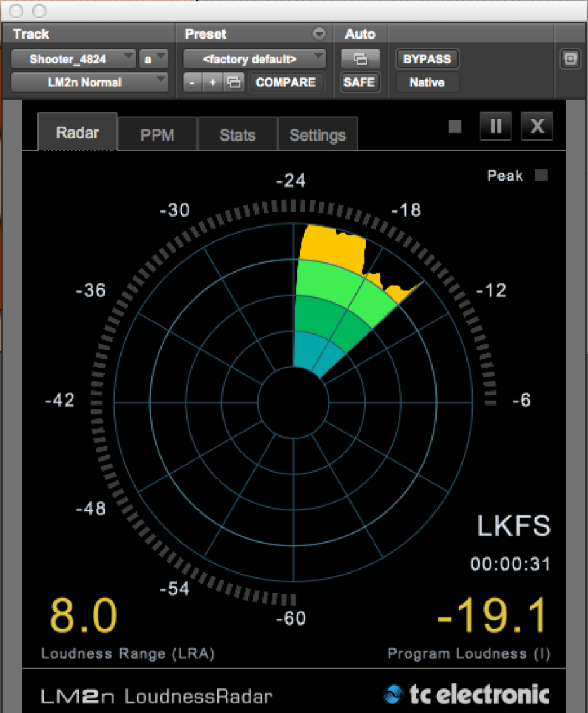This screenshot has height=713, width=588.
Task: Pause the loudness measurement
Action: pyautogui.click(x=495, y=126)
